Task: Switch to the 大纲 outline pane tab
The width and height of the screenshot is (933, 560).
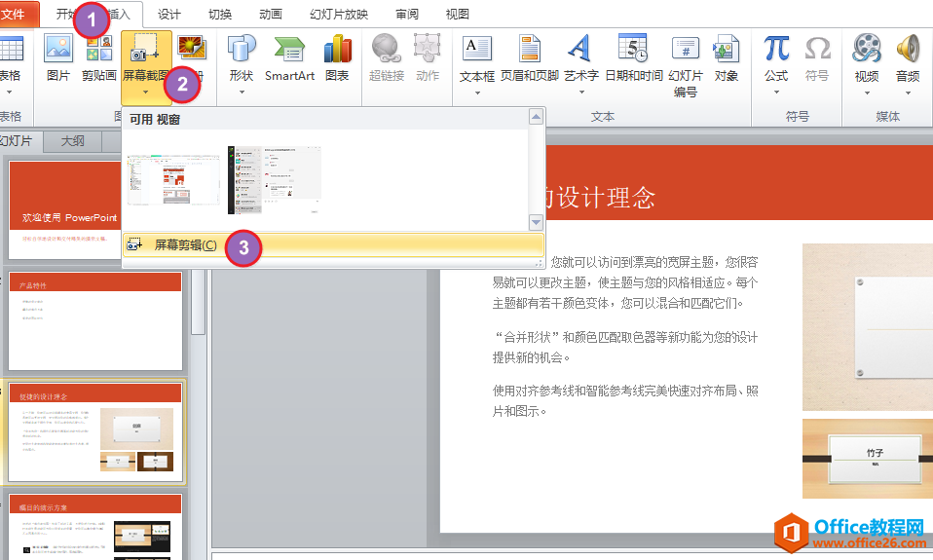Action: click(73, 141)
